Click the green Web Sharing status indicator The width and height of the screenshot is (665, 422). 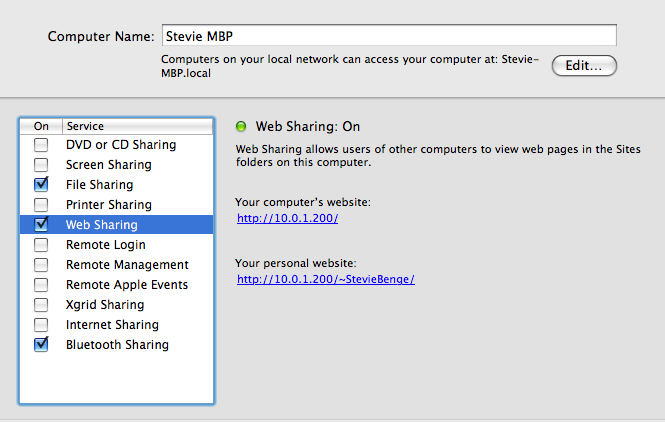tap(241, 126)
